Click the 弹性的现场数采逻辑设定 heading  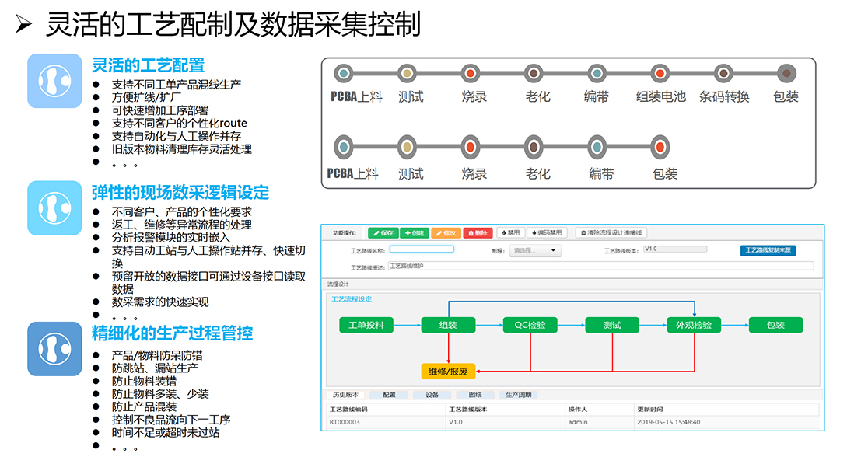click(180, 193)
